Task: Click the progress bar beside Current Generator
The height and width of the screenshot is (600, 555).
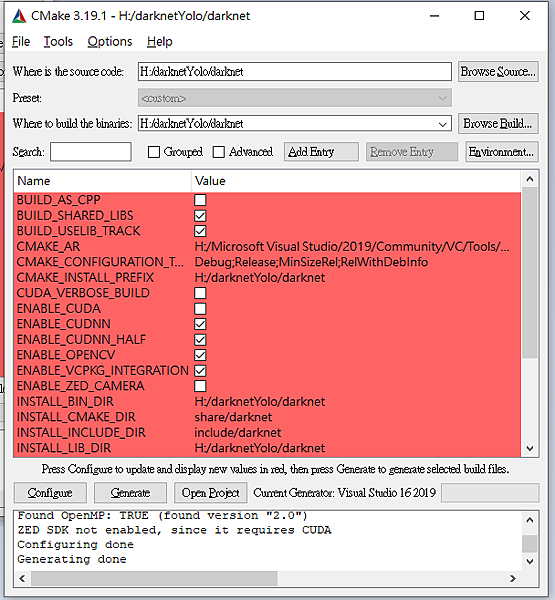Action: [x=490, y=493]
